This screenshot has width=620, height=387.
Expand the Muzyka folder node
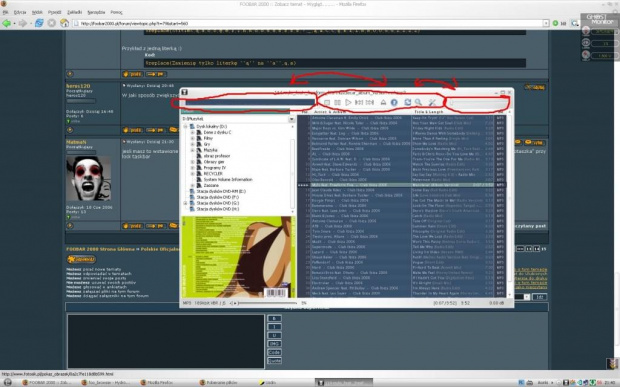[x=193, y=150]
